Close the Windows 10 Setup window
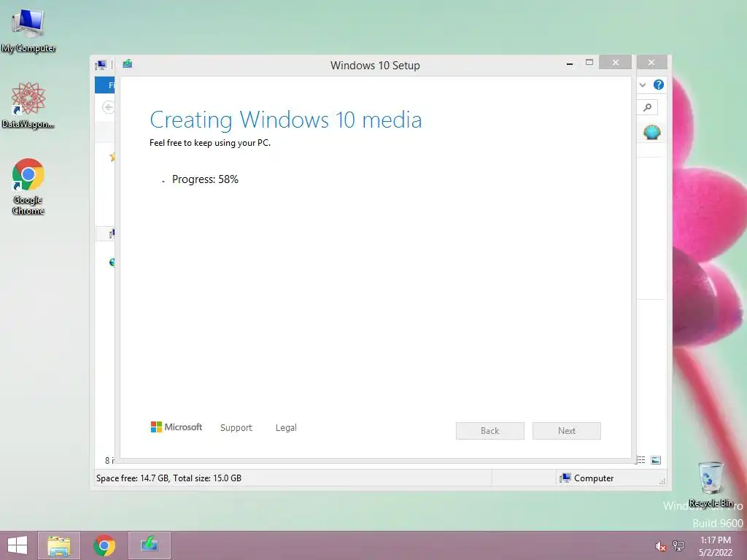Screen dimensions: 747x560 click(x=616, y=63)
